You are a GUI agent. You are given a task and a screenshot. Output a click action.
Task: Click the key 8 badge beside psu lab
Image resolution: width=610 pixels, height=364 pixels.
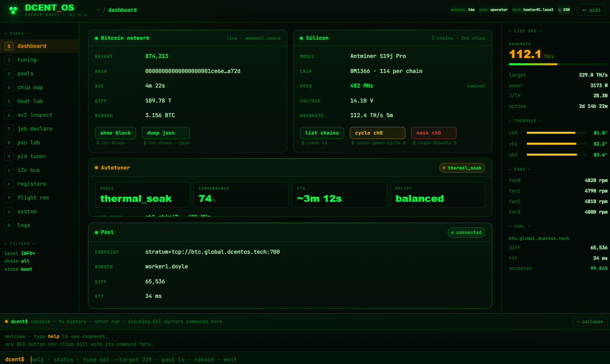point(9,143)
